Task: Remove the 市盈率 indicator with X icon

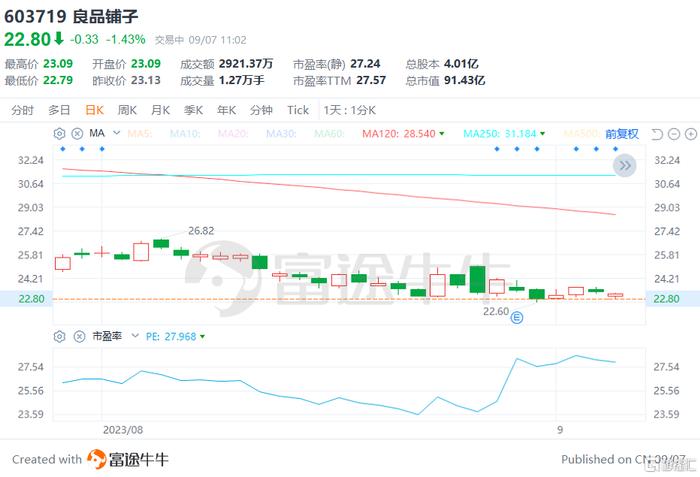Action: 79,336
